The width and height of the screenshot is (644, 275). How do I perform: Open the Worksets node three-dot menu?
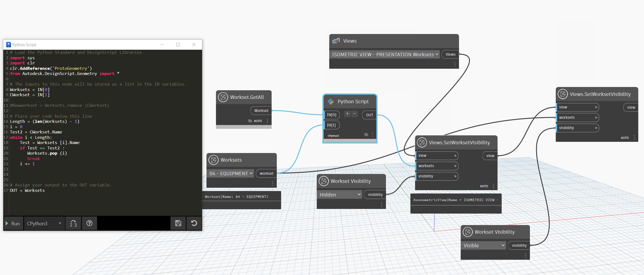click(272, 184)
